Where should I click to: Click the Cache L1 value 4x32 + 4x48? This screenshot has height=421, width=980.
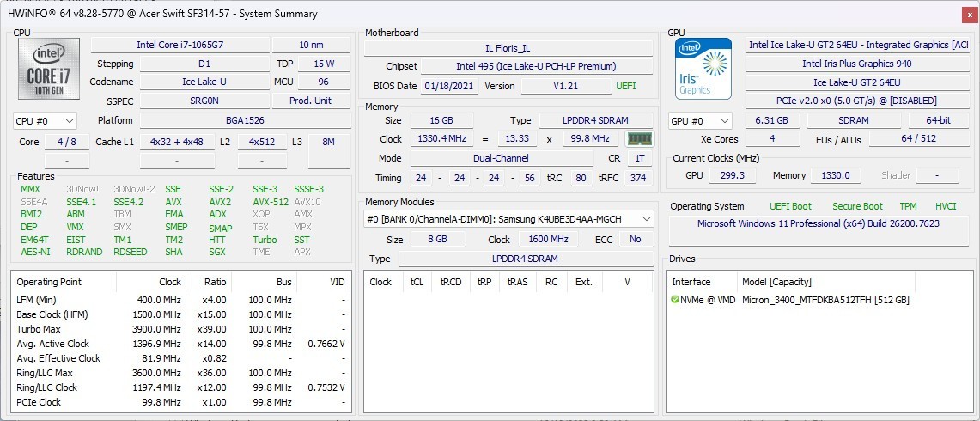pyautogui.click(x=177, y=142)
